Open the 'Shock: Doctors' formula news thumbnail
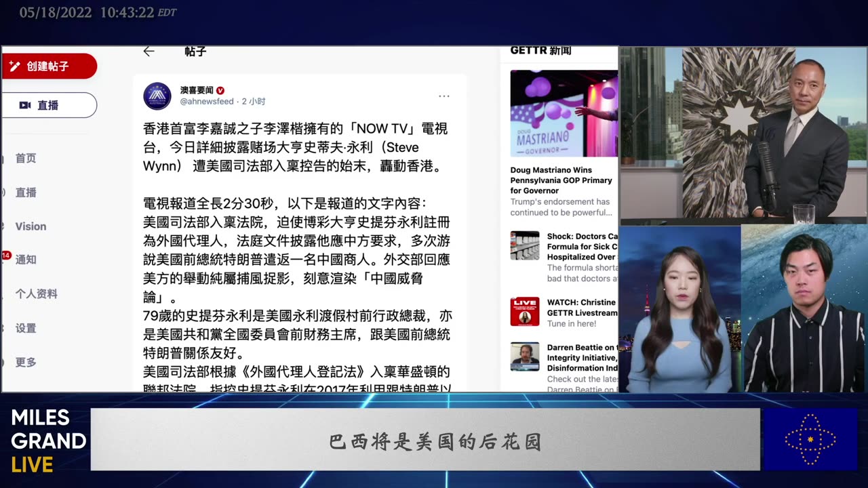This screenshot has height=488, width=868. tap(525, 245)
